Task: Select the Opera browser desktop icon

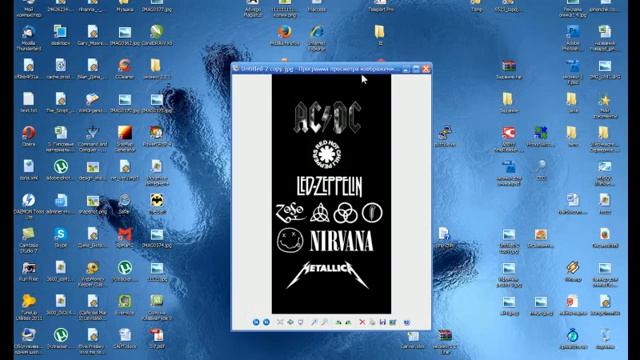Action: coord(29,136)
